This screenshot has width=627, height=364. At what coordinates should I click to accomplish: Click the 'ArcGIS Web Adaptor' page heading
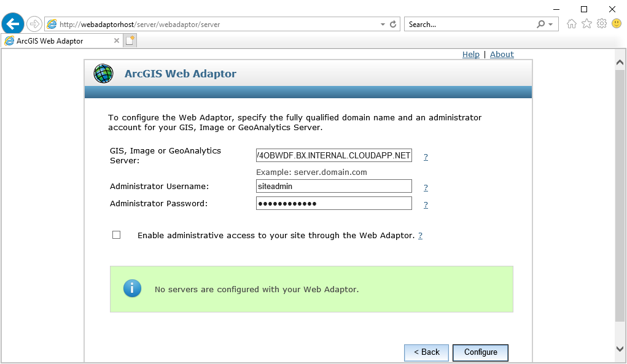181,74
